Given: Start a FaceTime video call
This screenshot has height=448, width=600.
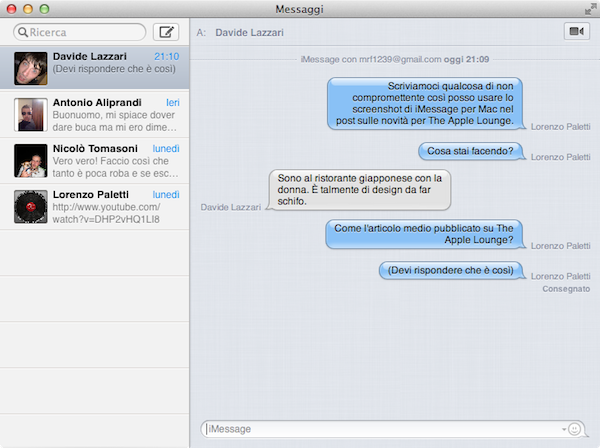Looking at the screenshot, I should (577, 31).
